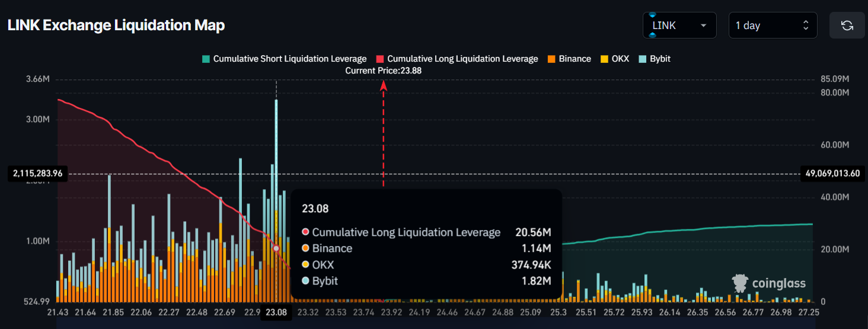Click the stepper arrows on the 1 day selector

click(x=806, y=25)
